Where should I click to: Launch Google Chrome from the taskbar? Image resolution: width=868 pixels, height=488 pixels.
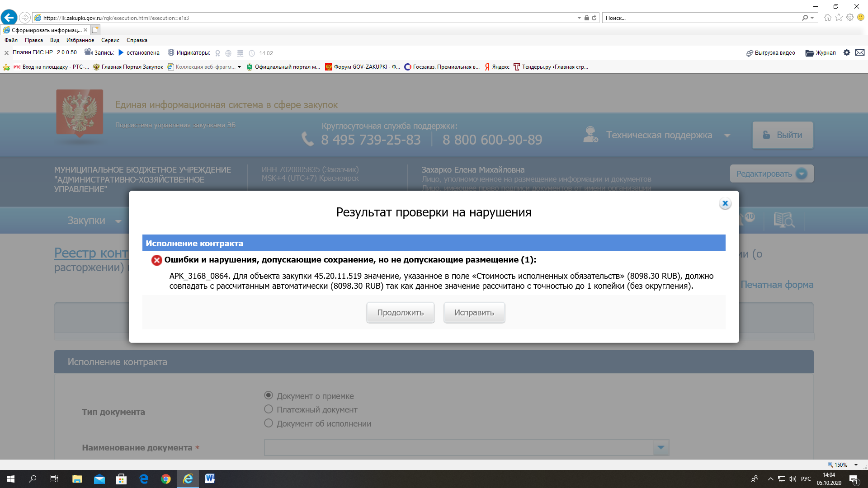166,479
